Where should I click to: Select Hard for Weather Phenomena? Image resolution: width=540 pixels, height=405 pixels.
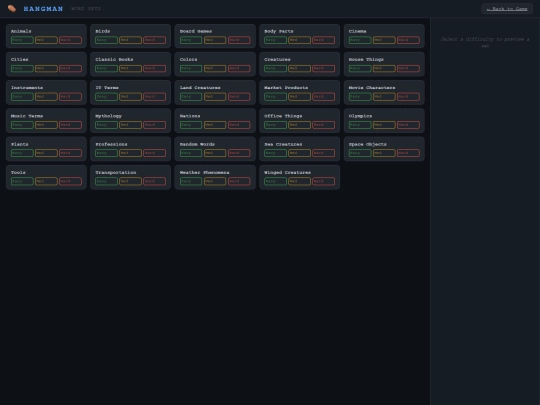coord(239,181)
